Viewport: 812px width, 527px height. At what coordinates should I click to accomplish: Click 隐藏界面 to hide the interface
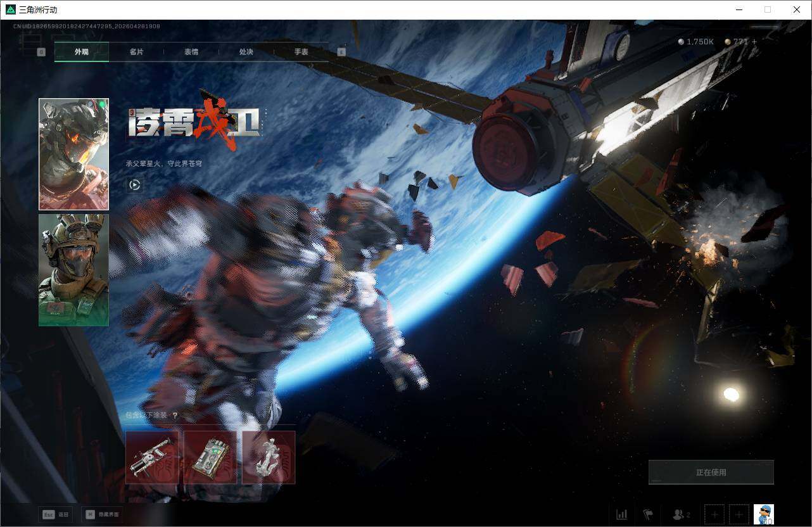pos(103,514)
